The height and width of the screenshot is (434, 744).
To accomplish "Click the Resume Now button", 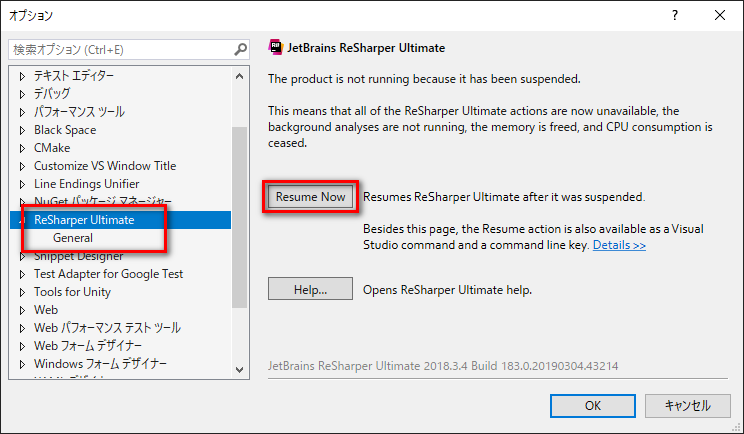I will [310, 197].
